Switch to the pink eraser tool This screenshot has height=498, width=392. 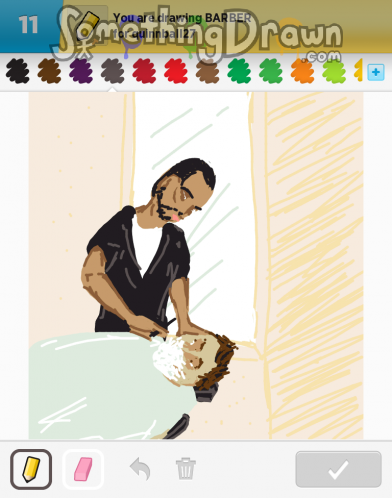(x=83, y=469)
